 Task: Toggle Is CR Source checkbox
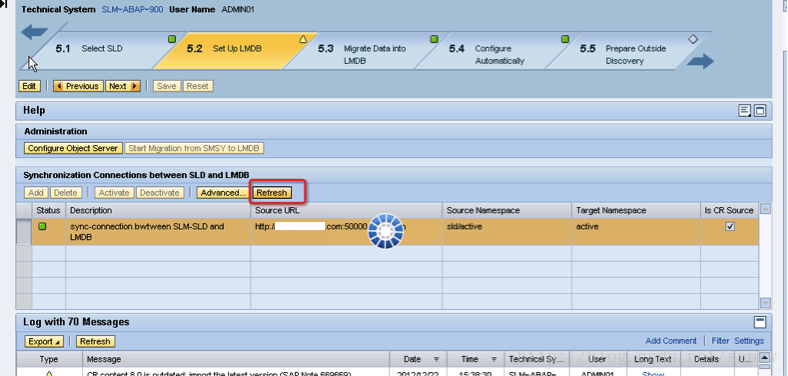730,227
